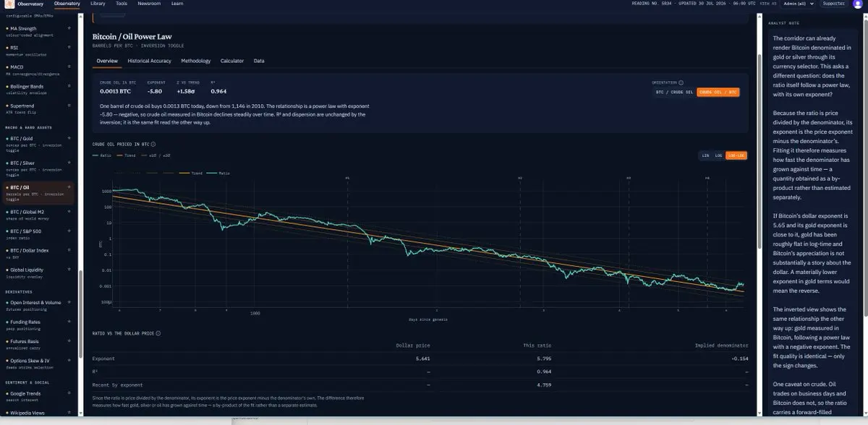Click the pin icon on MA Strength row

coord(69,28)
